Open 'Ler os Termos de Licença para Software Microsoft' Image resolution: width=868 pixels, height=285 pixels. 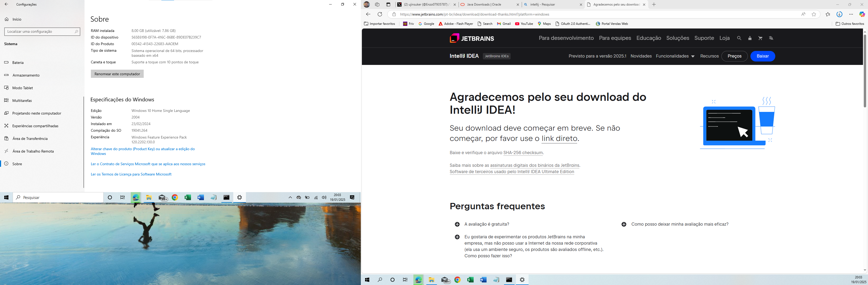point(131,174)
